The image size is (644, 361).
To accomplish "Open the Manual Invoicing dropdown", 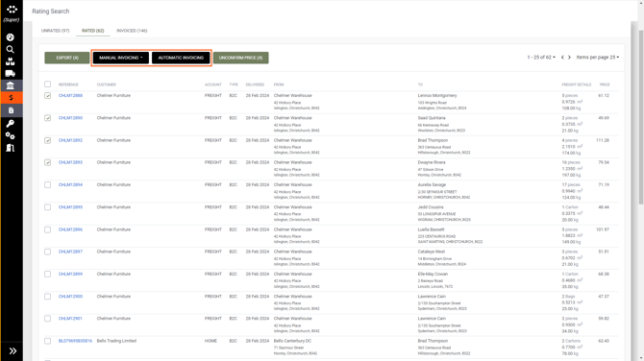I will point(121,58).
